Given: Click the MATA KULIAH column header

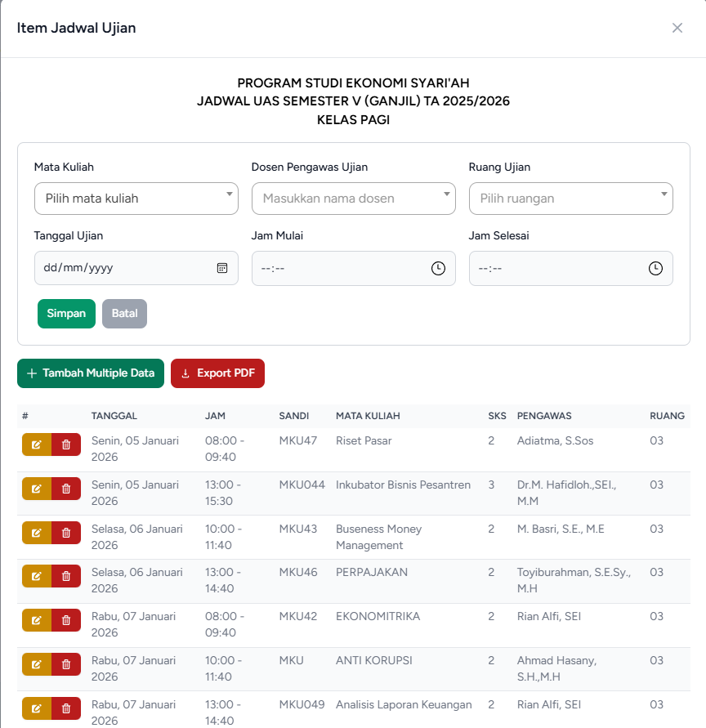Looking at the screenshot, I should click(368, 416).
